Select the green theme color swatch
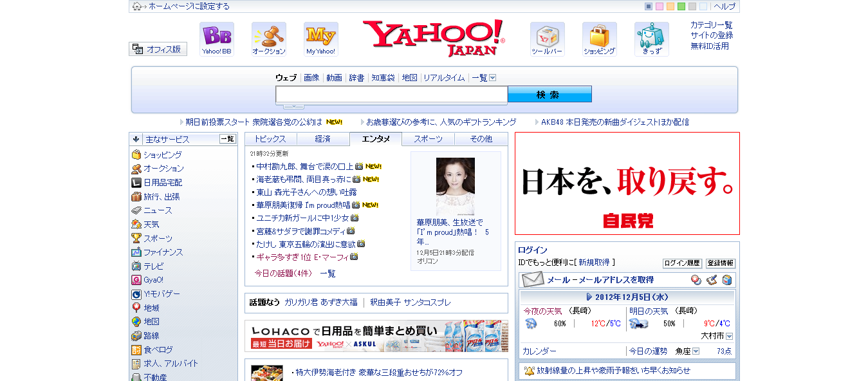Screen dimensions: 868x381 681,6
